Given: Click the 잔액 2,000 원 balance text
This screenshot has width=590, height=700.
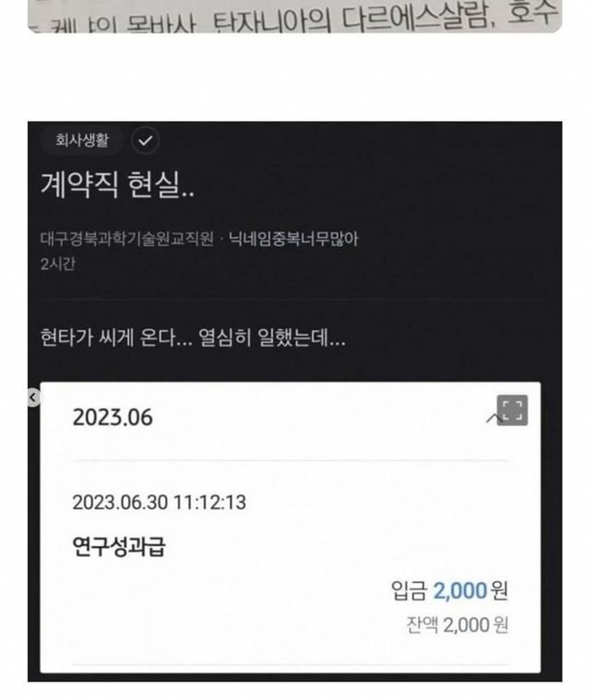Looking at the screenshot, I should point(457,624).
